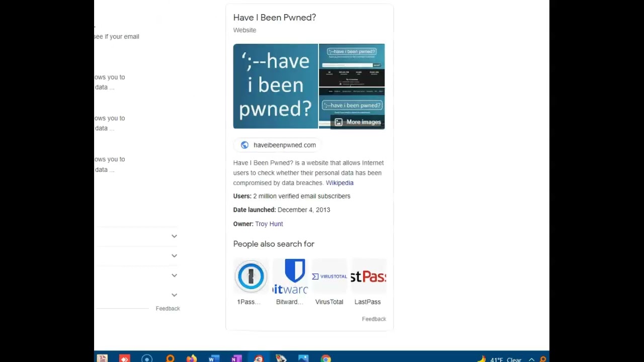Click the globe icon beside haveibeenpwned.com
644x362 pixels.
pyautogui.click(x=245, y=145)
